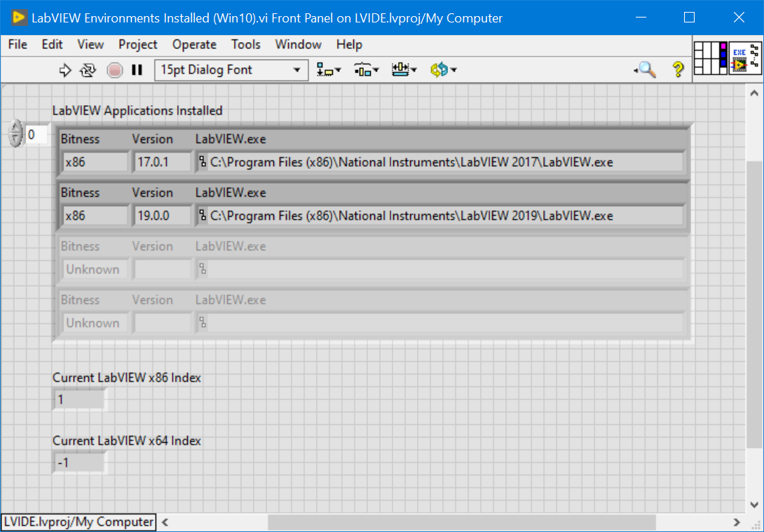
Task: Open the Project menu
Action: (x=137, y=44)
